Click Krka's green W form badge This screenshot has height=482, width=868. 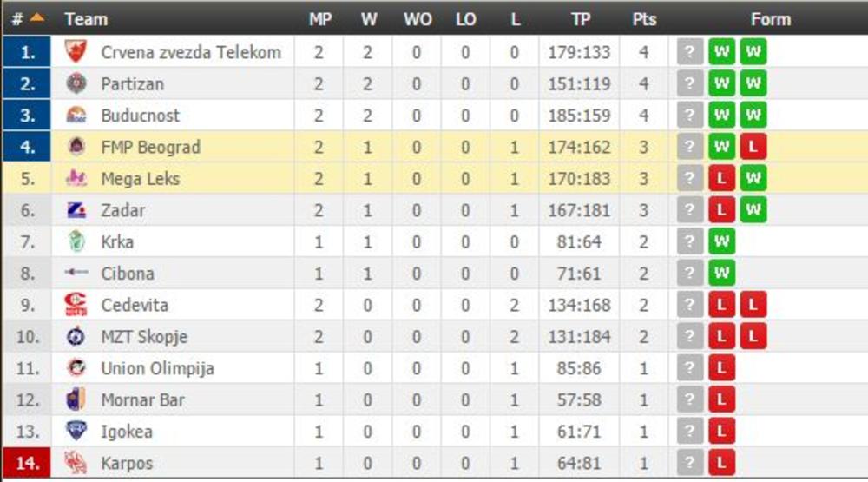(721, 241)
